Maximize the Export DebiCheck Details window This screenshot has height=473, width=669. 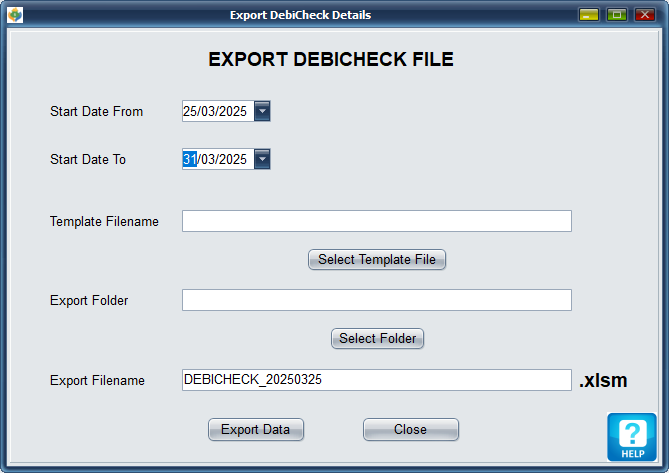(616, 15)
